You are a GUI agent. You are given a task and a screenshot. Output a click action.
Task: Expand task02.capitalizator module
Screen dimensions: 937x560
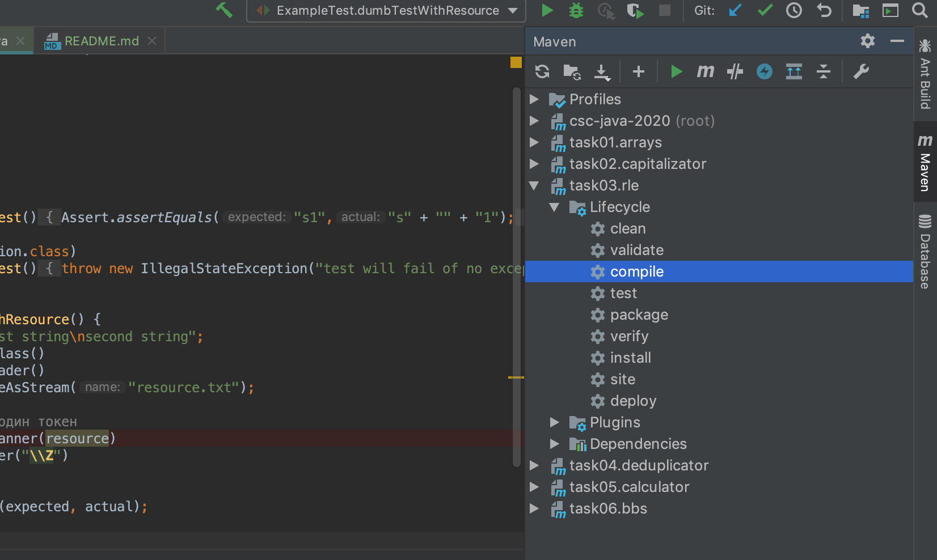coord(534,164)
